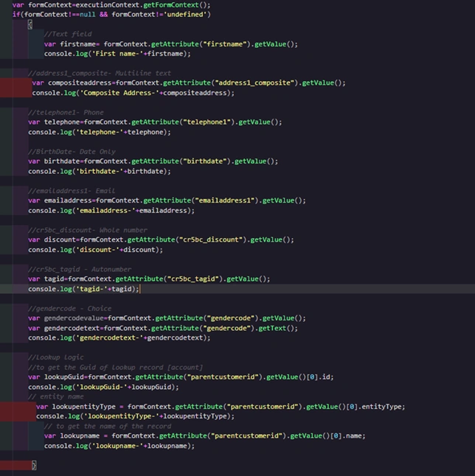Click the 'var firstname=' declaration line
Viewport: 475px width, 476px height.
tap(171, 44)
